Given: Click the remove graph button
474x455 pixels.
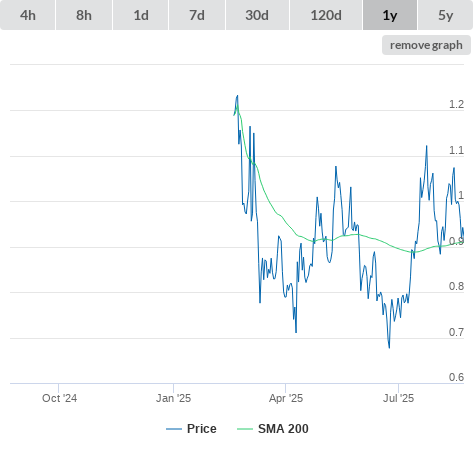Looking at the screenshot, I should click(426, 45).
